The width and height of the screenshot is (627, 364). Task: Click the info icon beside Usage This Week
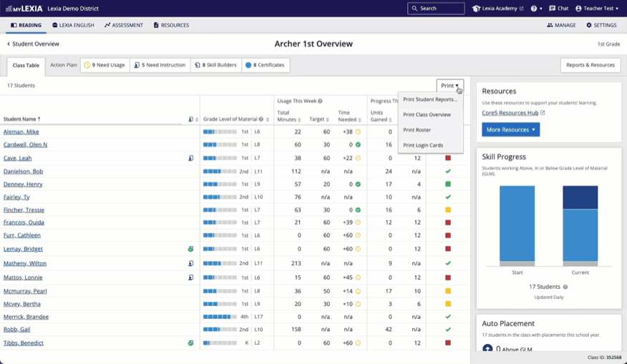coord(320,101)
